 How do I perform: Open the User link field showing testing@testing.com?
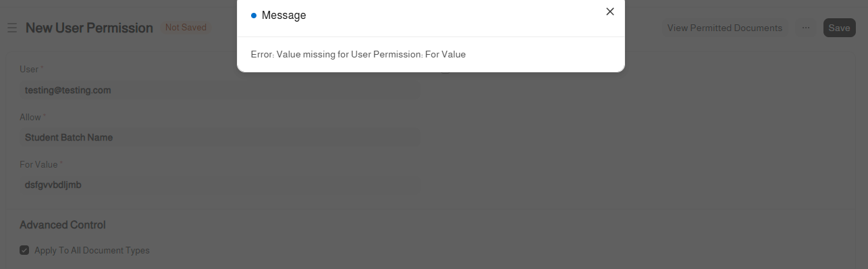[x=219, y=90]
